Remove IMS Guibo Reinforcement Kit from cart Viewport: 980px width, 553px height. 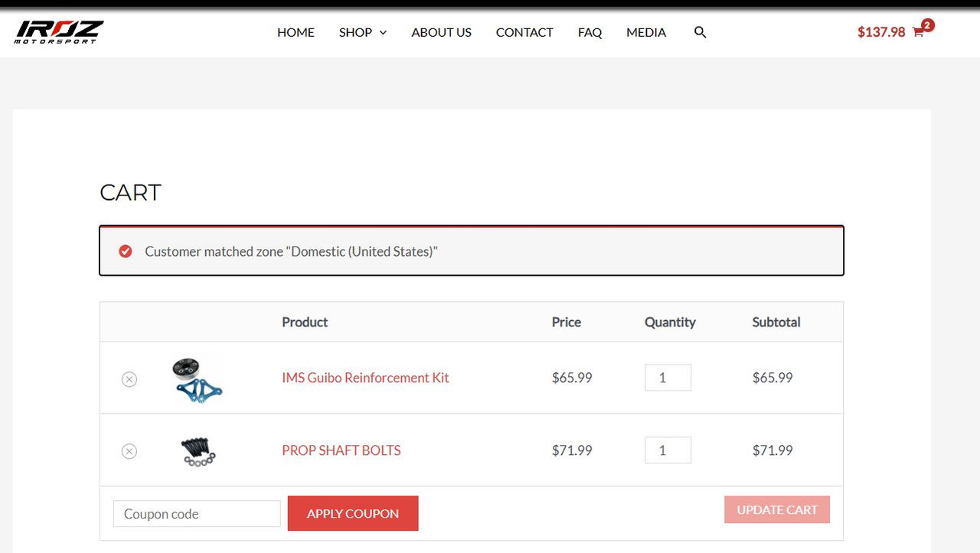(x=129, y=378)
